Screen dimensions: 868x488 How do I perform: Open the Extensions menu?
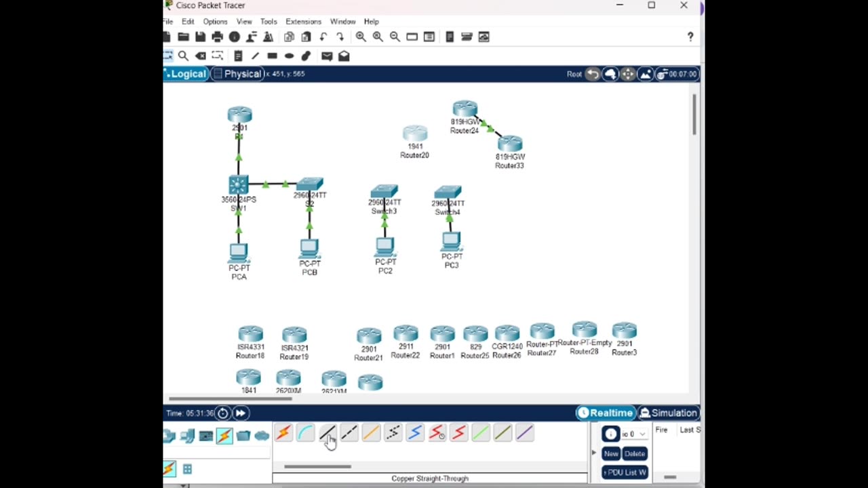(303, 22)
